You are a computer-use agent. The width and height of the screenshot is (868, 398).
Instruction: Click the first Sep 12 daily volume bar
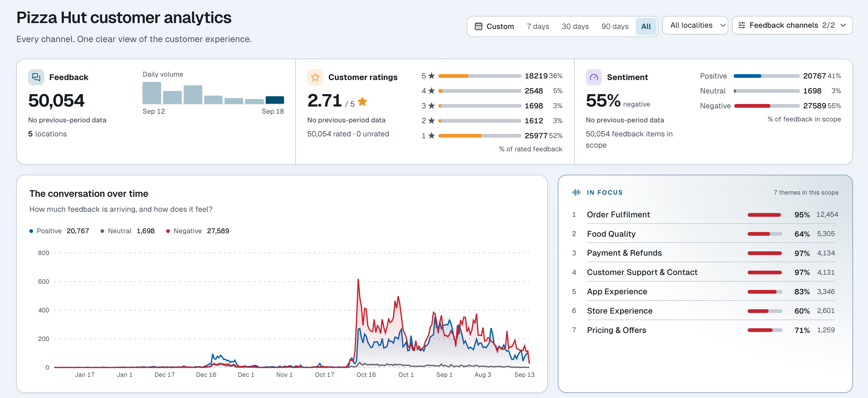tap(152, 93)
